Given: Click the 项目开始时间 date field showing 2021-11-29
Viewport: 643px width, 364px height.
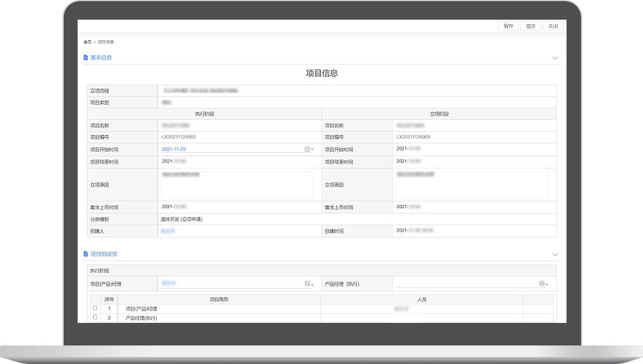Looking at the screenshot, I should [232, 149].
